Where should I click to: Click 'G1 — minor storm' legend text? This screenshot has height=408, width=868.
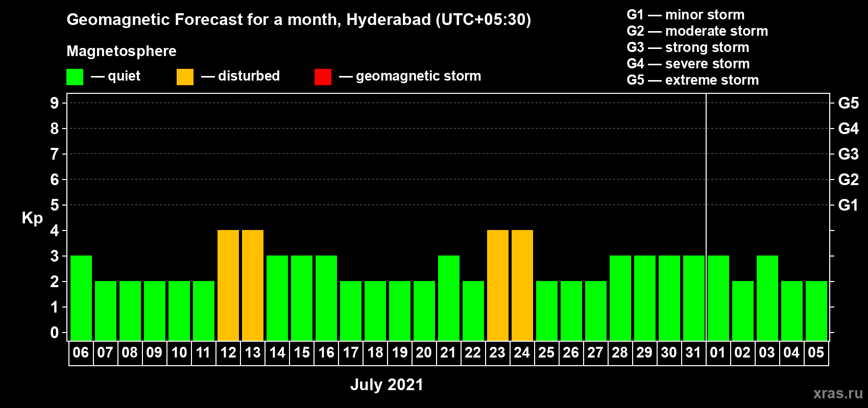[x=686, y=15]
